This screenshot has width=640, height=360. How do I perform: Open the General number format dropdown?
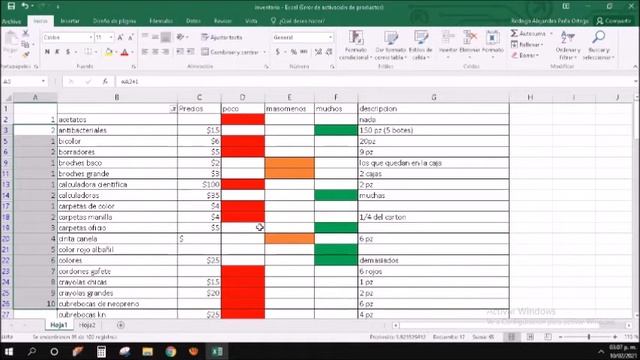330,37
